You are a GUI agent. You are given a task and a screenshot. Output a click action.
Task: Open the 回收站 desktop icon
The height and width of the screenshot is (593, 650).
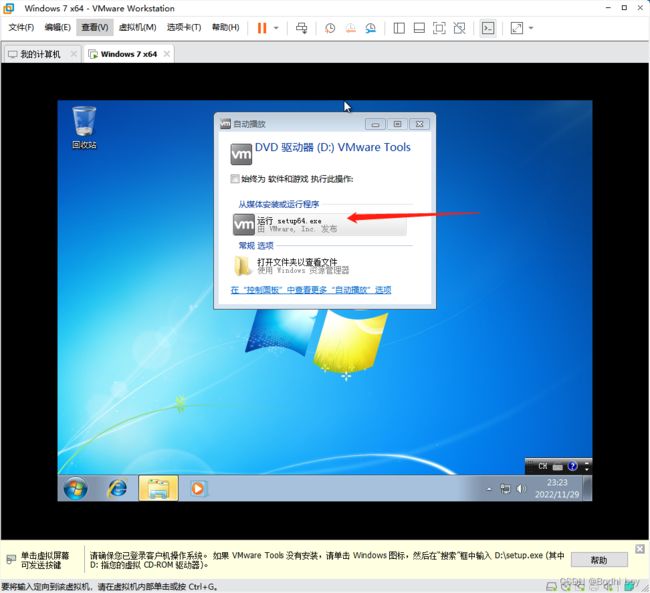(x=84, y=127)
